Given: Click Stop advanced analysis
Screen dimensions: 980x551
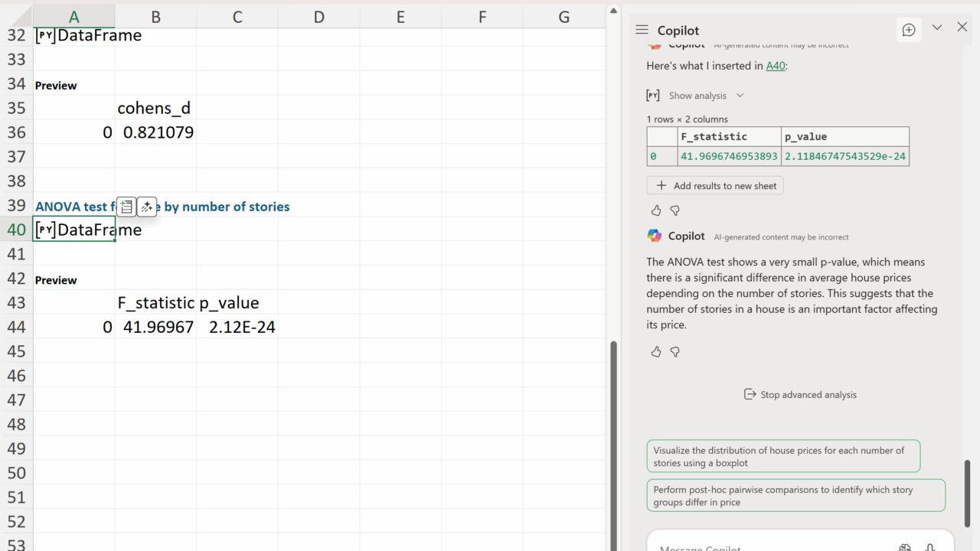Looking at the screenshot, I should click(800, 395).
